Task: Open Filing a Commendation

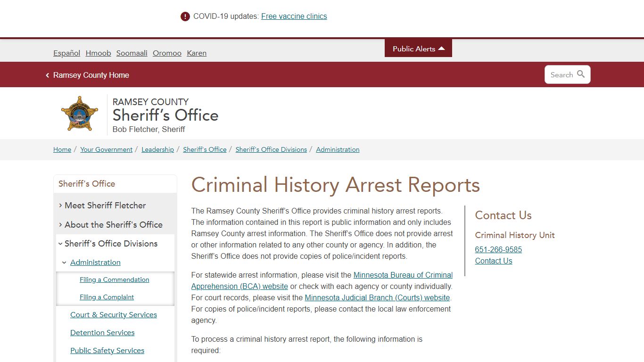Action: [115, 280]
